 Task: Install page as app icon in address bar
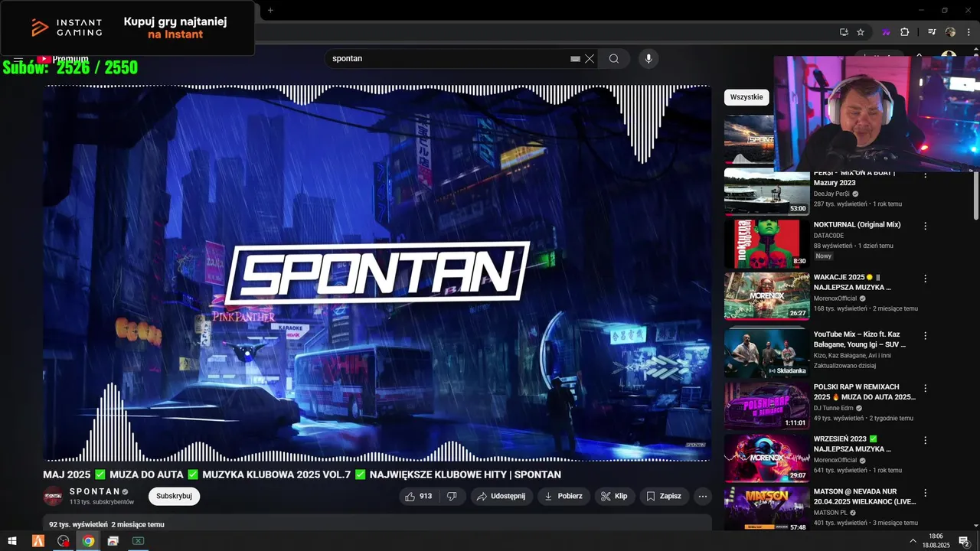coord(844,32)
